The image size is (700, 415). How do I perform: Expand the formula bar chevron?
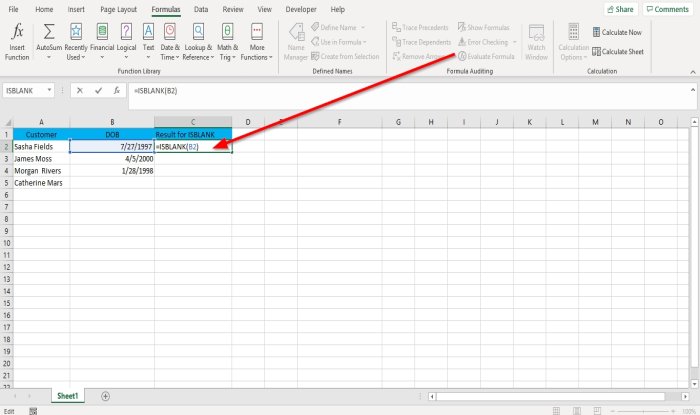pos(692,90)
